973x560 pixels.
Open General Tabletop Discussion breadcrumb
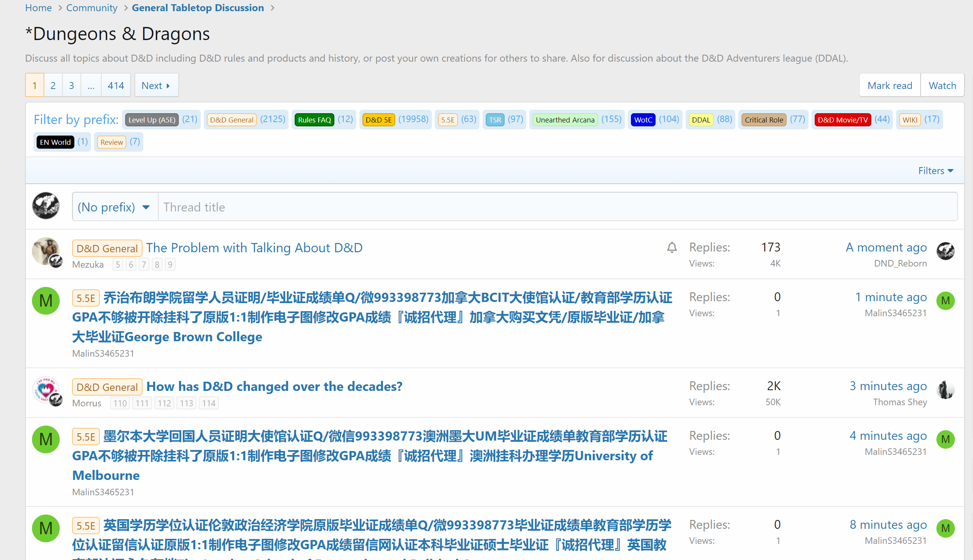coord(198,8)
